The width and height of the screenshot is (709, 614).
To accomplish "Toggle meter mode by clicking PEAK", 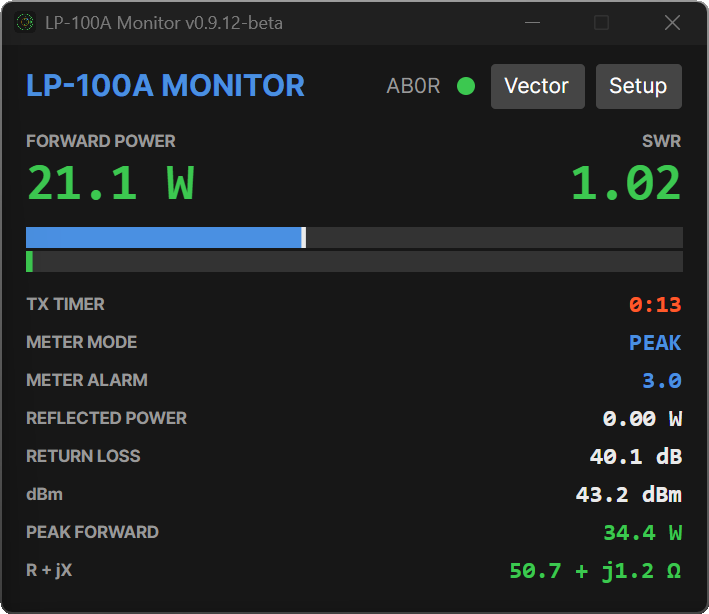I will click(x=655, y=343).
